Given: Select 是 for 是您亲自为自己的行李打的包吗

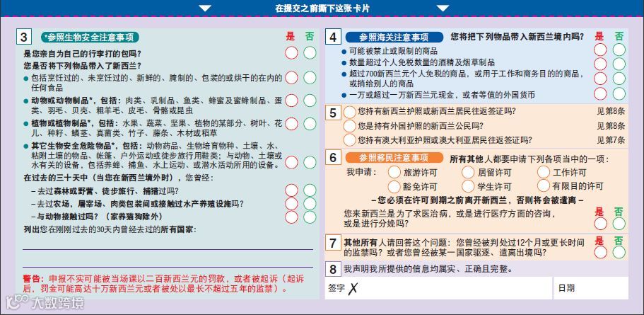Looking at the screenshot, I should coord(291,52).
